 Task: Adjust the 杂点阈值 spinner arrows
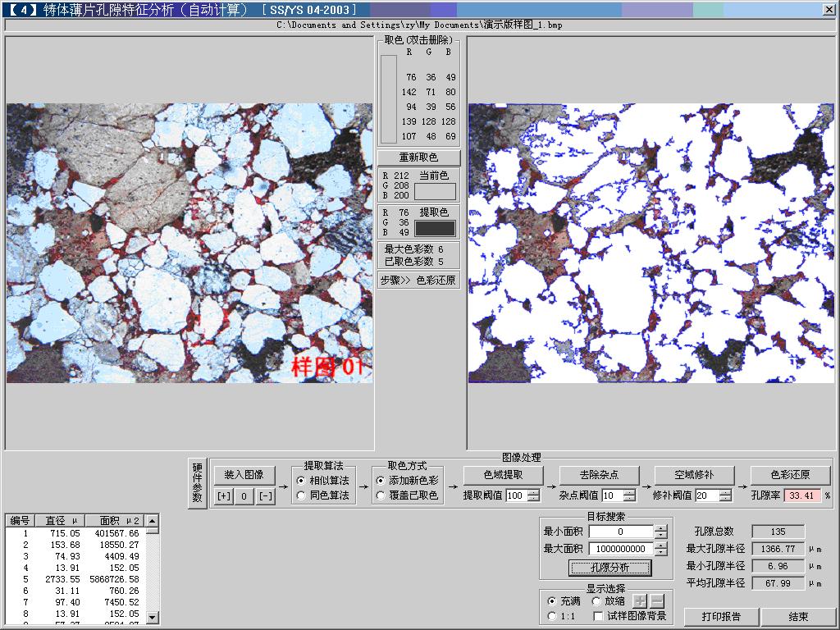[x=629, y=495]
